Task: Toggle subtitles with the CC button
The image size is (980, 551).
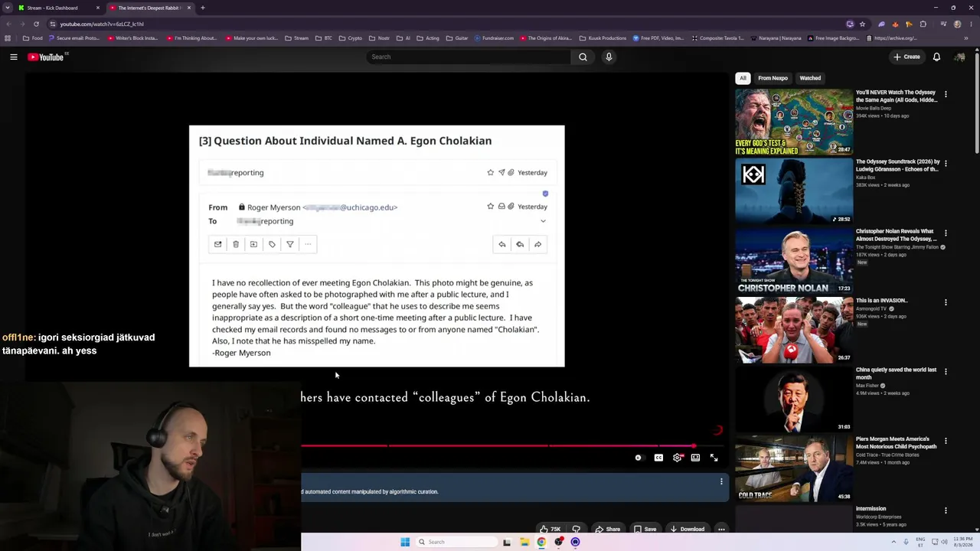Action: point(658,458)
